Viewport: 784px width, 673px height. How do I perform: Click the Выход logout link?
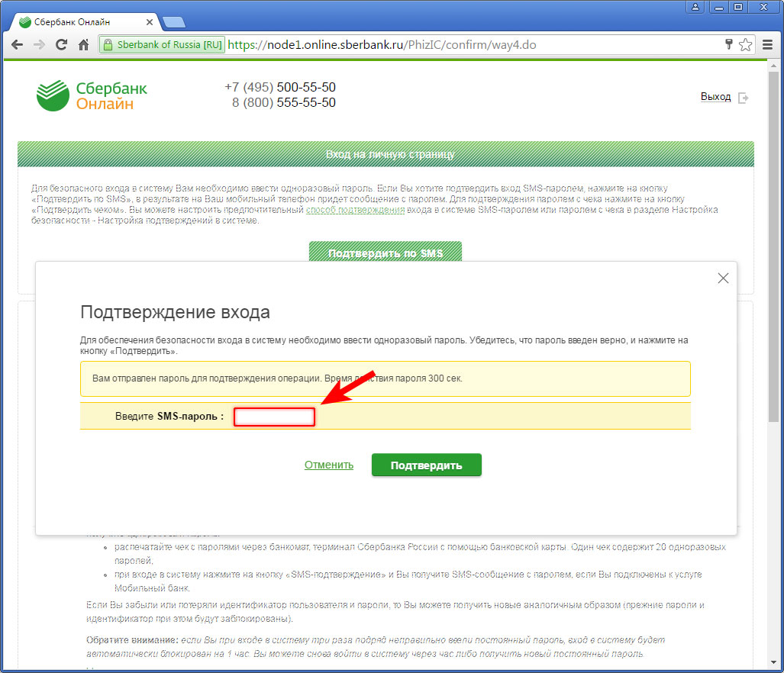715,97
